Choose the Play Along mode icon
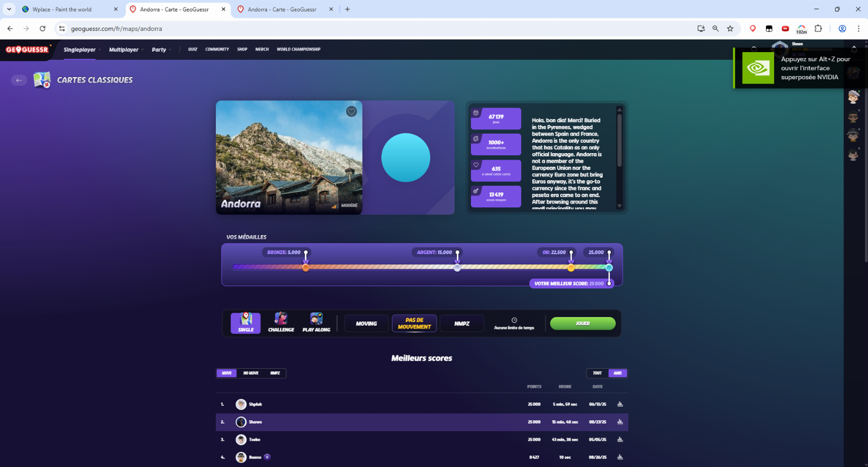This screenshot has height=467, width=868. (x=316, y=323)
